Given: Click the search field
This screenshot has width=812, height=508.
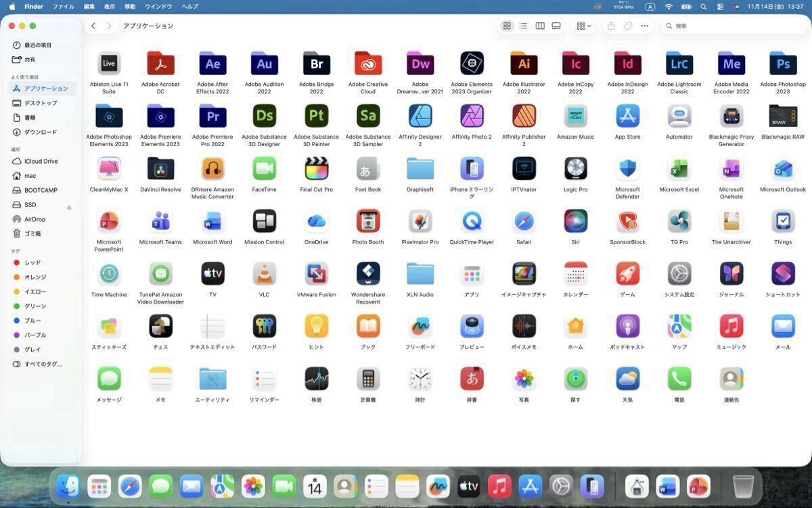Looking at the screenshot, I should 732,26.
